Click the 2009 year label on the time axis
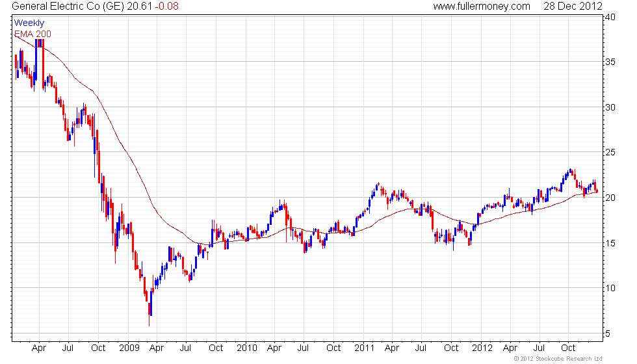Screen dimensions: 637x364 [129, 348]
